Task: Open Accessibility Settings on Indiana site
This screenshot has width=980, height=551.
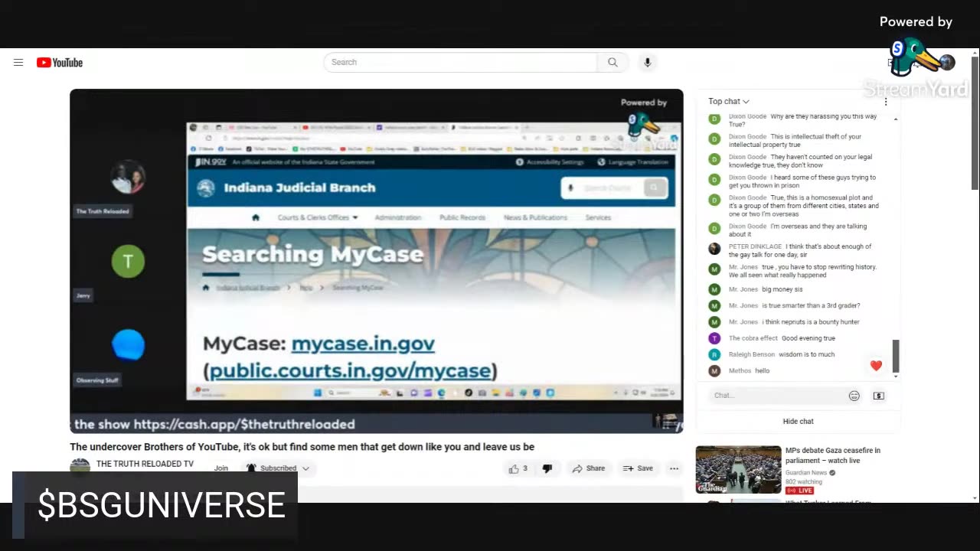Action: pos(550,162)
